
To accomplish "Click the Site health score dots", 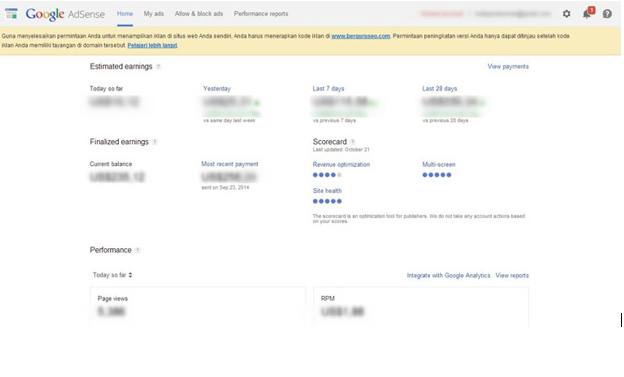I will pyautogui.click(x=327, y=201).
